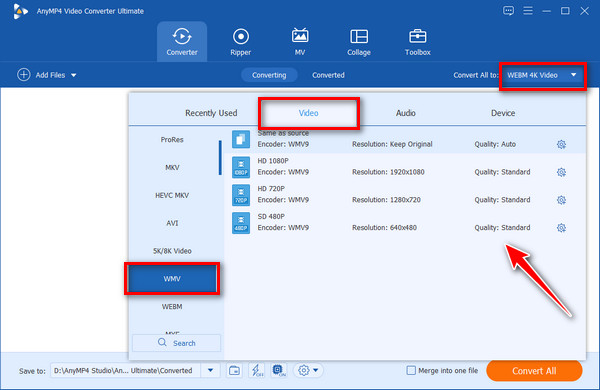600x390 pixels.
Task: Click the Save to path field
Action: pos(126,370)
